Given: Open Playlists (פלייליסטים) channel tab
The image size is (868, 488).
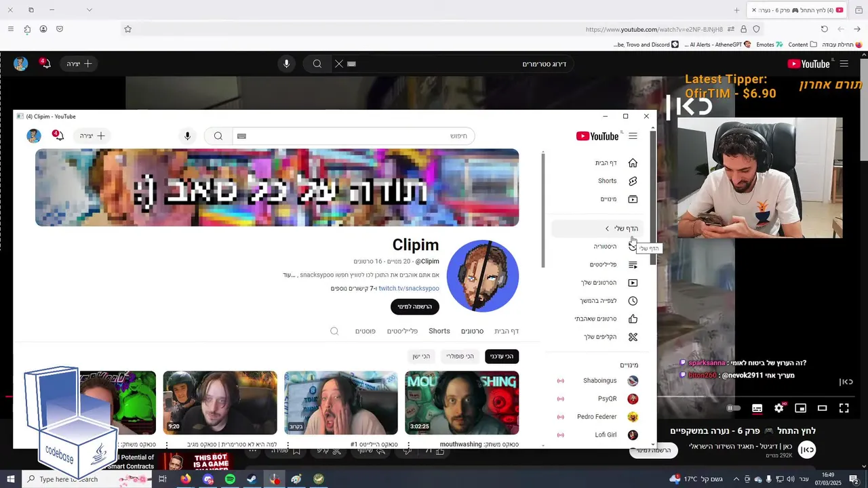Looking at the screenshot, I should (x=402, y=331).
